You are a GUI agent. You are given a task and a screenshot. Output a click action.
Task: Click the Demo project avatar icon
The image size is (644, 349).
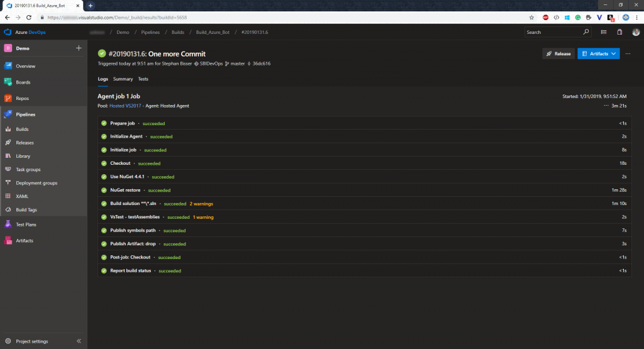(x=8, y=48)
